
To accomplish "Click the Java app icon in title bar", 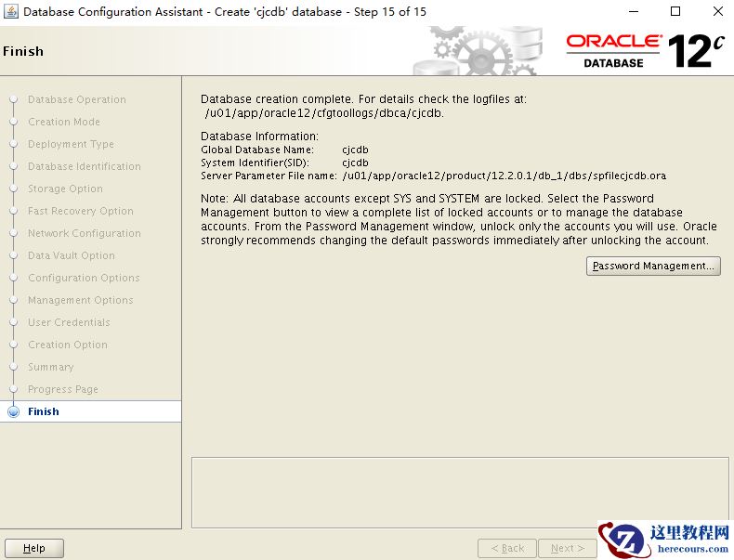I will point(10,11).
